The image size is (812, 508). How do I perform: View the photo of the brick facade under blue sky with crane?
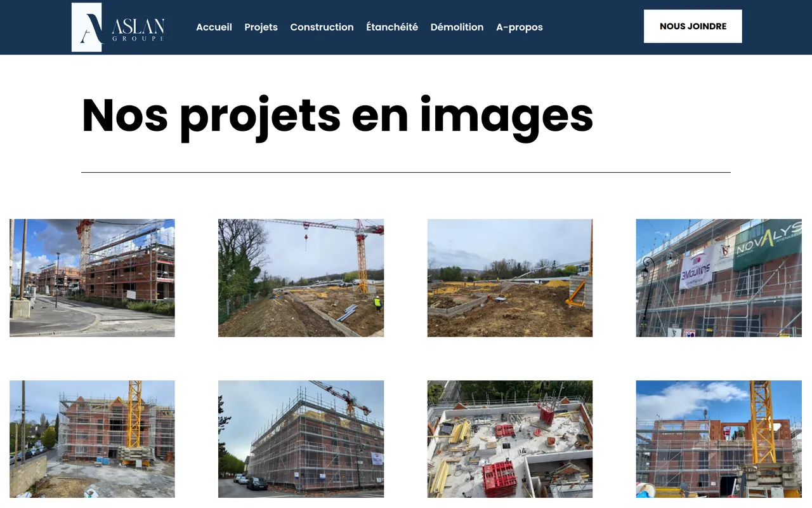click(719, 439)
